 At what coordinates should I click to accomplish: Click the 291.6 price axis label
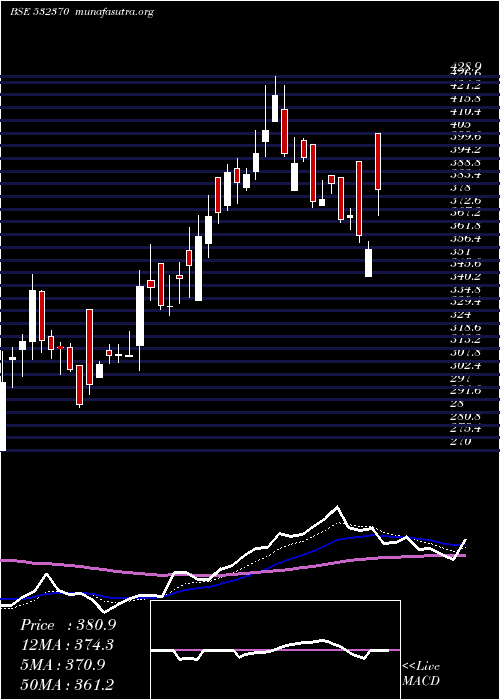click(465, 391)
